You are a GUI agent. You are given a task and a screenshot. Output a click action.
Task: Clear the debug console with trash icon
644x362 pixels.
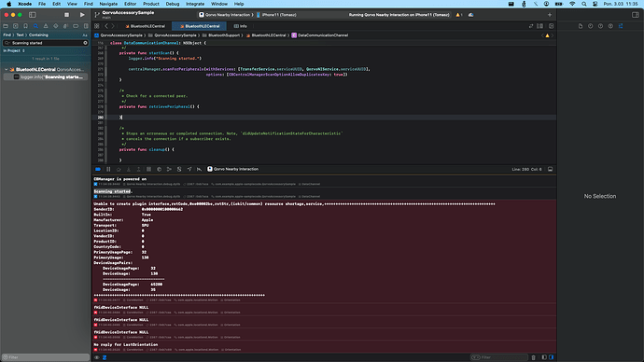tap(534, 357)
